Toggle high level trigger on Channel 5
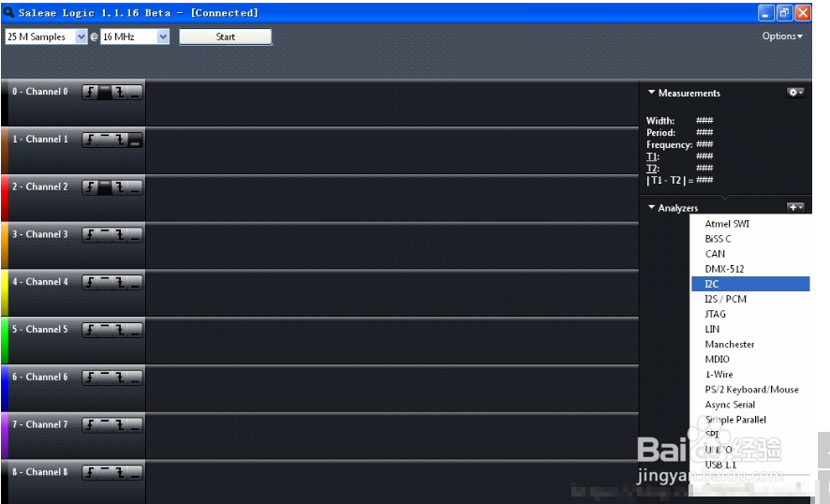The width and height of the screenshot is (830, 504). [x=105, y=330]
